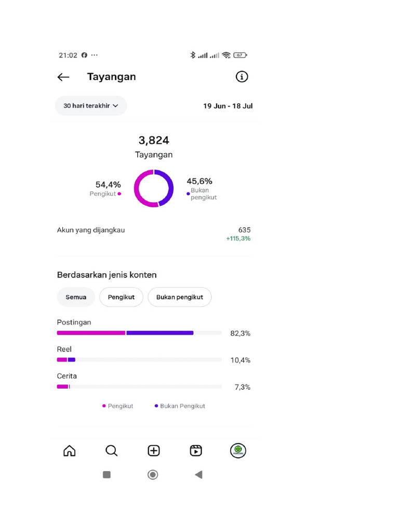Select the Semua filter chip
This screenshot has width=399, height=532.
76,297
